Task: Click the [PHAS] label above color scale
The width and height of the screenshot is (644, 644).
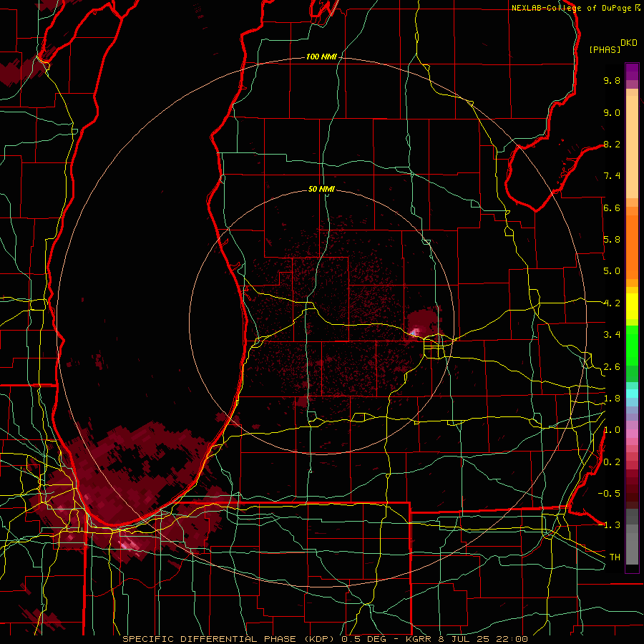Action: (x=605, y=49)
